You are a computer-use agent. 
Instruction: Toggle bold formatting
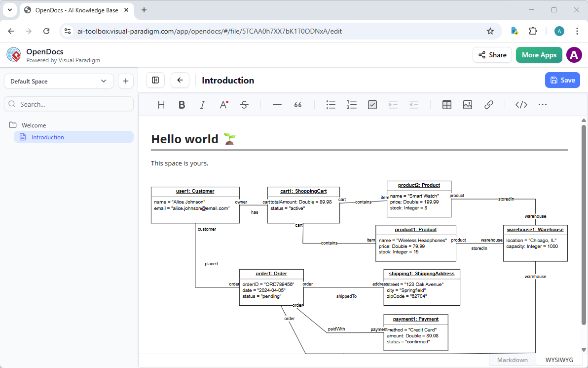pos(182,104)
